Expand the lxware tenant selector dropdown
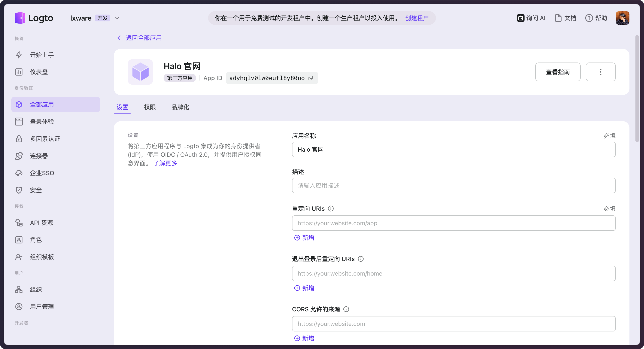644x349 pixels. [x=117, y=18]
